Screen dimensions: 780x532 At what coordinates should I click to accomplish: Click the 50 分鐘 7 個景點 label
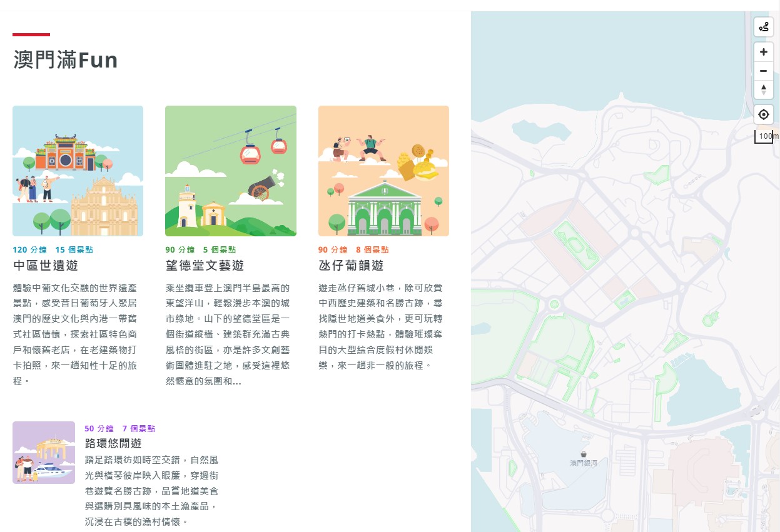pos(119,428)
